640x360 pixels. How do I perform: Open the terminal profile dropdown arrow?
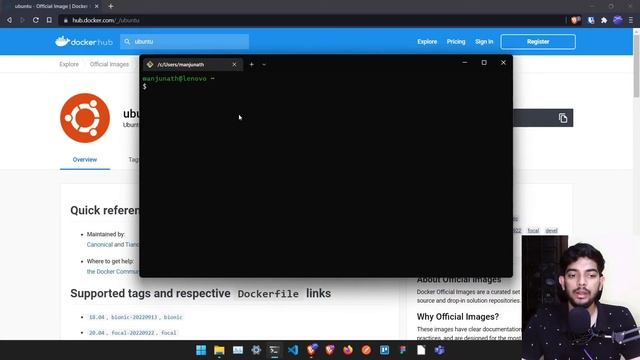[264, 64]
